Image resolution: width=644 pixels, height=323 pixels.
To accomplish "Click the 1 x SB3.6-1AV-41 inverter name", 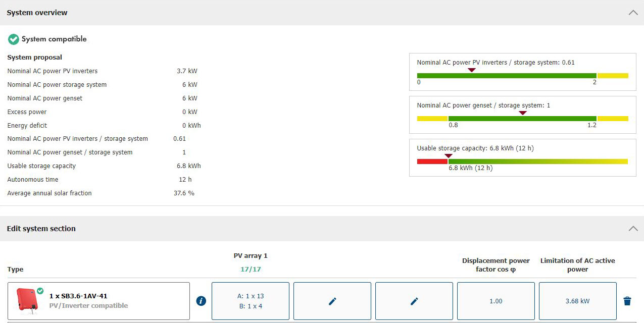I will click(78, 296).
